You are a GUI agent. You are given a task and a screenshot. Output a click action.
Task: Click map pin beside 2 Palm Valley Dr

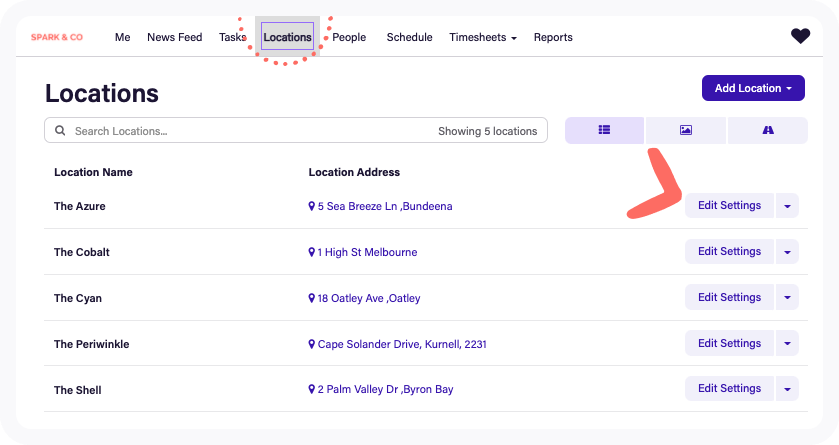click(x=312, y=389)
